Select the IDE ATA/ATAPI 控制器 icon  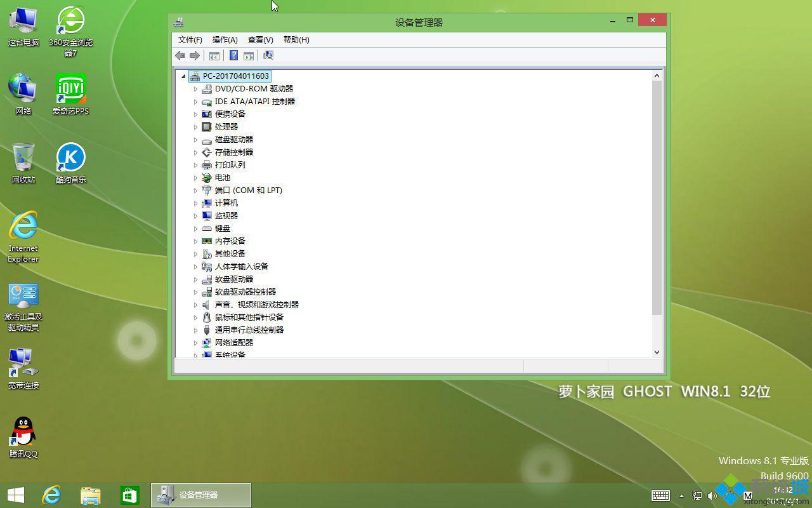207,102
